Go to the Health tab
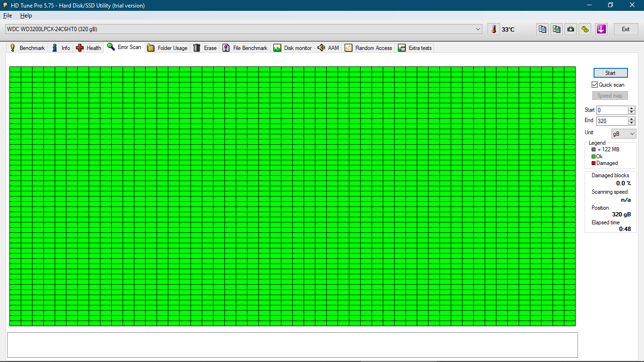644x362 pixels. [89, 48]
